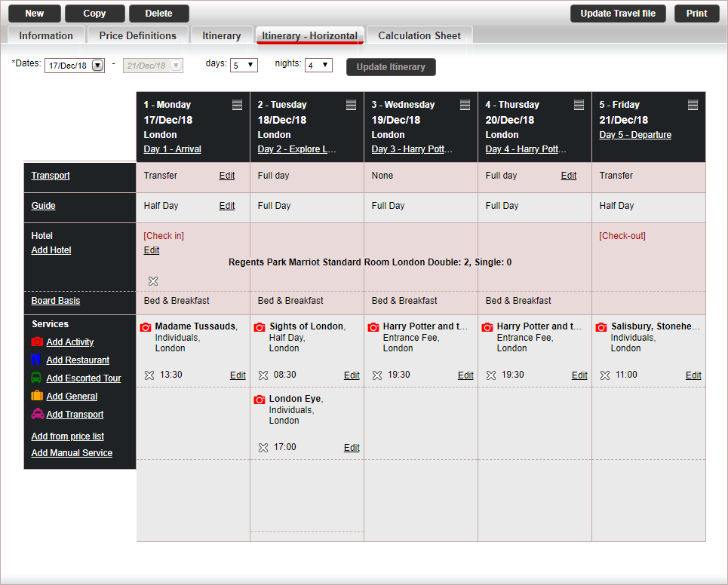Click the Regents Park Marriot hotel text
Image resolution: width=728 pixels, height=585 pixels.
pyautogui.click(x=370, y=262)
